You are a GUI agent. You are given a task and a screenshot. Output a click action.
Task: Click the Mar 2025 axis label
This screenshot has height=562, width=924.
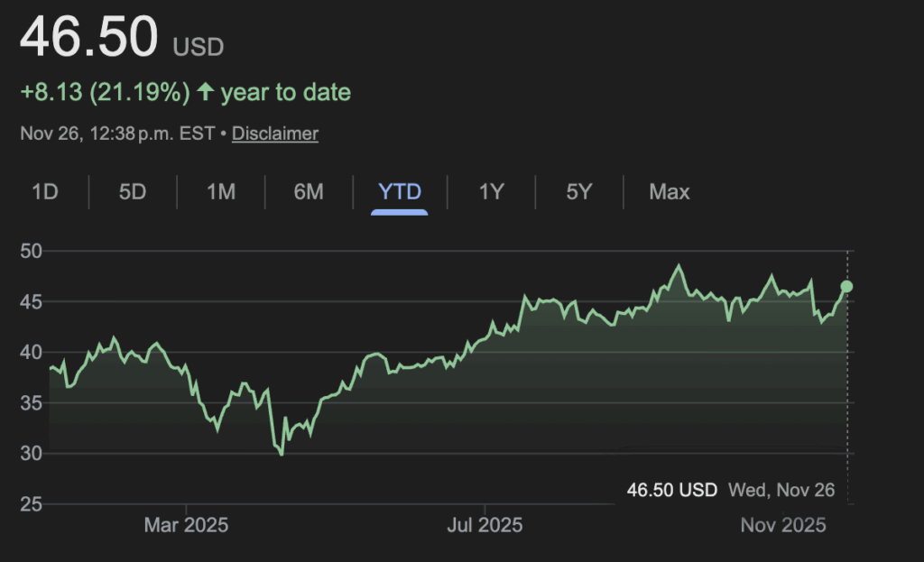[186, 525]
